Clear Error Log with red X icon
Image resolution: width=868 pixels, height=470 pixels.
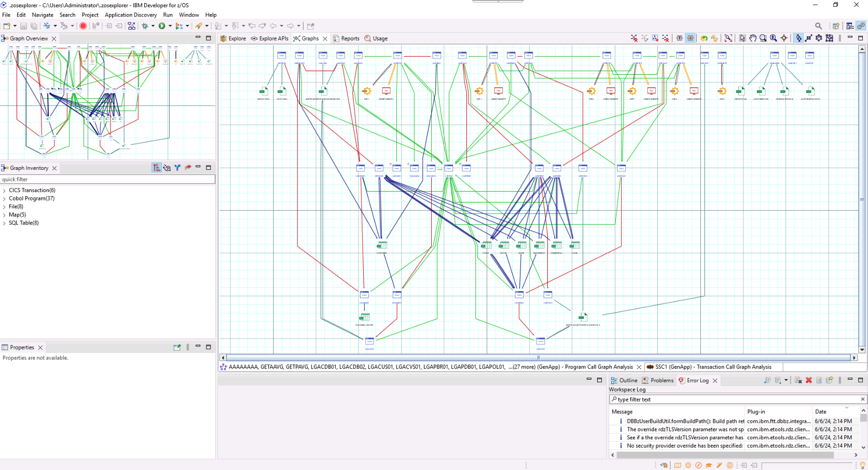click(808, 380)
